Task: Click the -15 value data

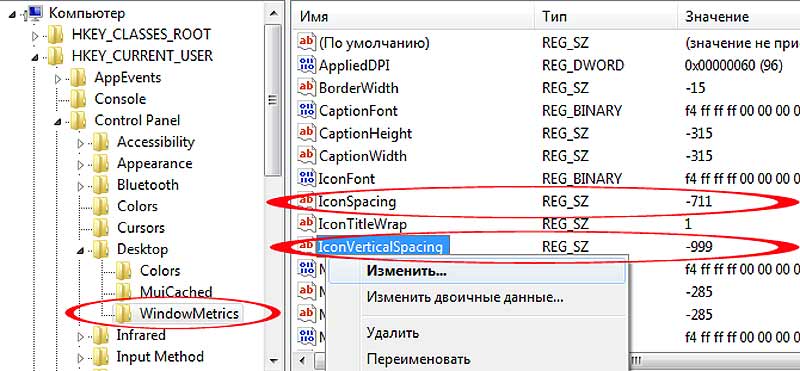Action: click(x=695, y=88)
